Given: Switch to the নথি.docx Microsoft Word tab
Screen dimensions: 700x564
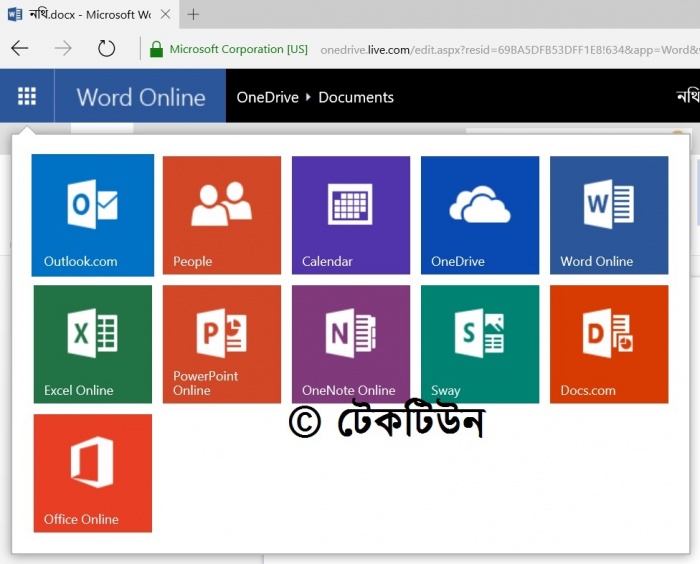Looking at the screenshot, I should pos(89,14).
